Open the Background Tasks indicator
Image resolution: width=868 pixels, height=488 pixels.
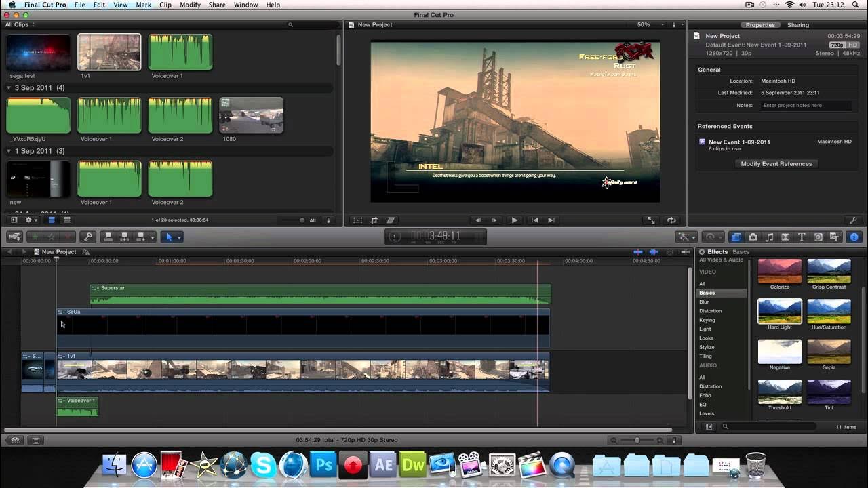[395, 237]
